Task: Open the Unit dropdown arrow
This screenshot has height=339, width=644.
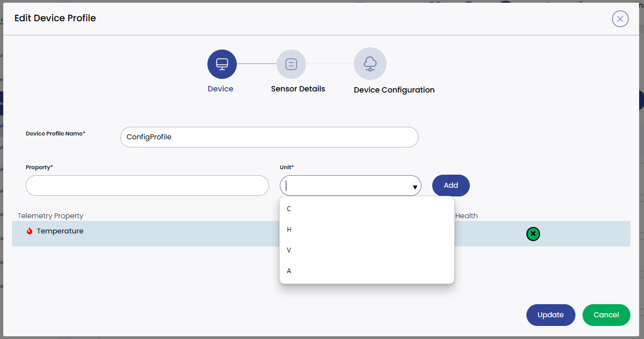Action: click(x=414, y=186)
